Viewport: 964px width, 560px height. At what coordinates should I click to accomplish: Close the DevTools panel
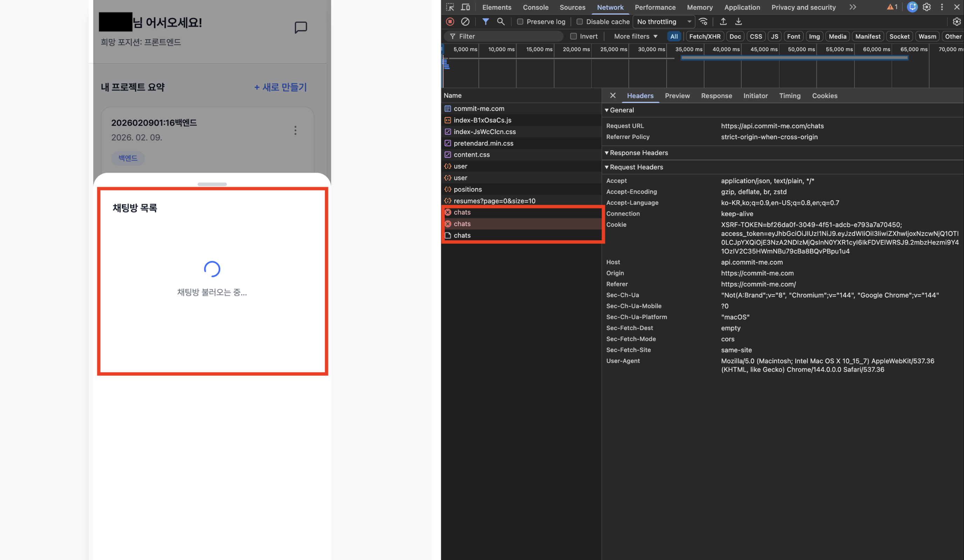tap(957, 7)
